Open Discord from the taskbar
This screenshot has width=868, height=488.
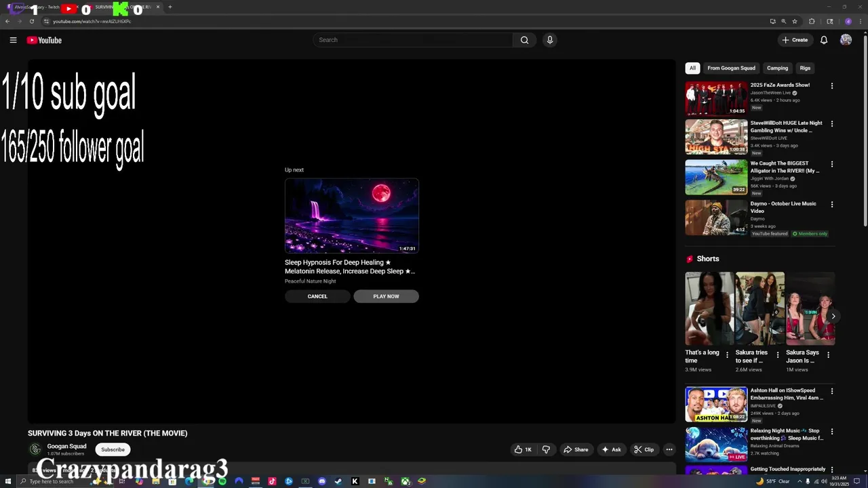click(322, 481)
